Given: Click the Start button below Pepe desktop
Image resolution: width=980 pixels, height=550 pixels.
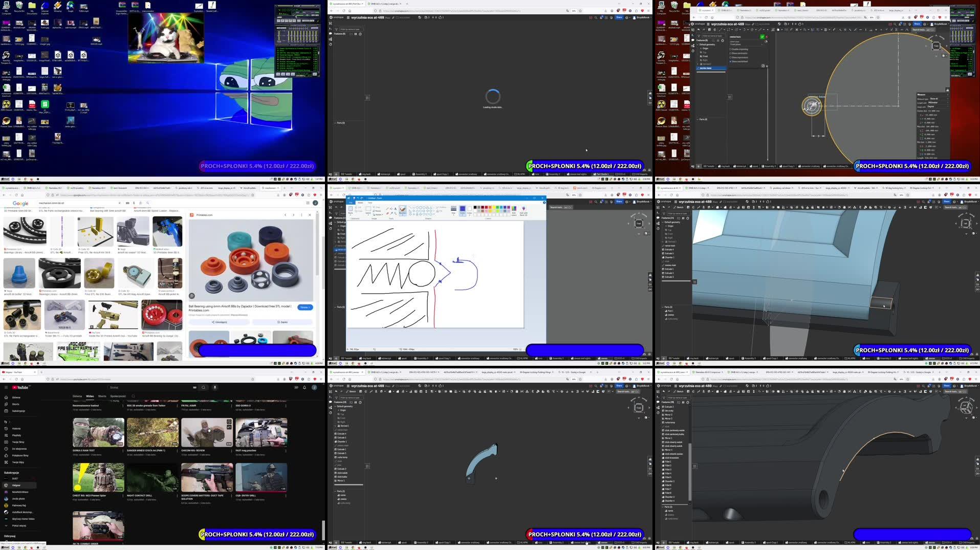Looking at the screenshot, I should [5, 179].
